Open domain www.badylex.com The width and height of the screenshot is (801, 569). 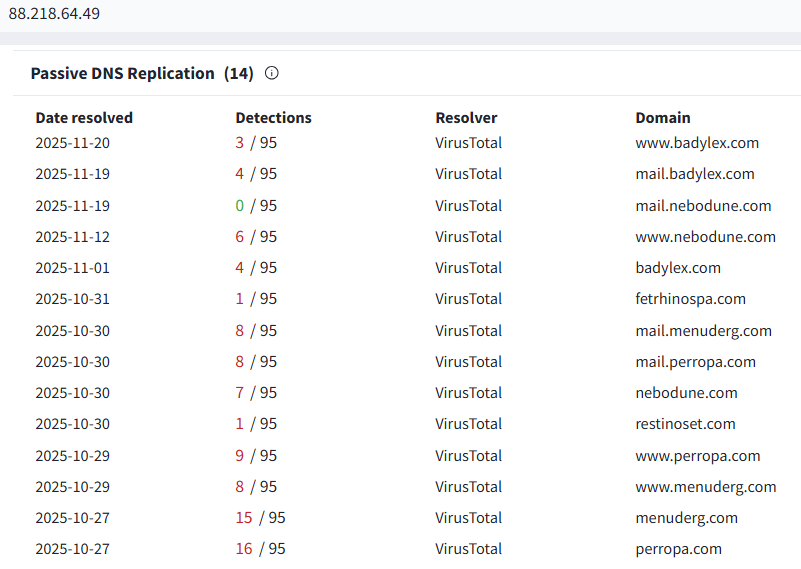coord(697,143)
